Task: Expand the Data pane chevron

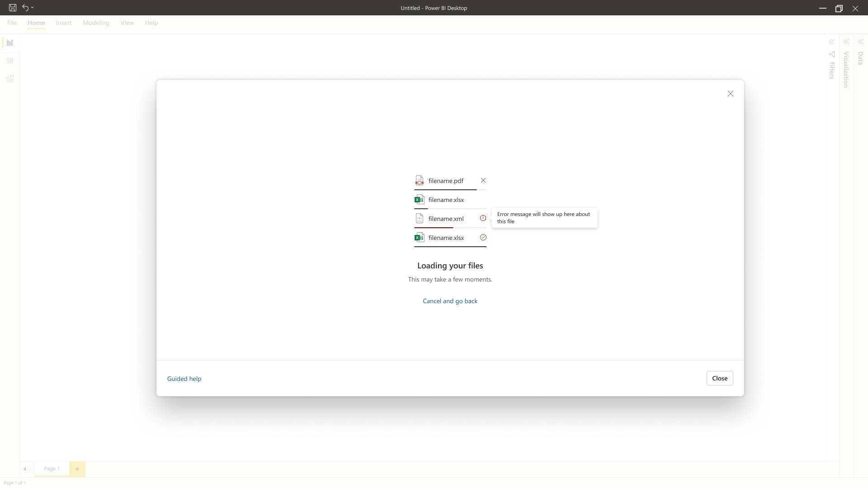Action: (860, 42)
